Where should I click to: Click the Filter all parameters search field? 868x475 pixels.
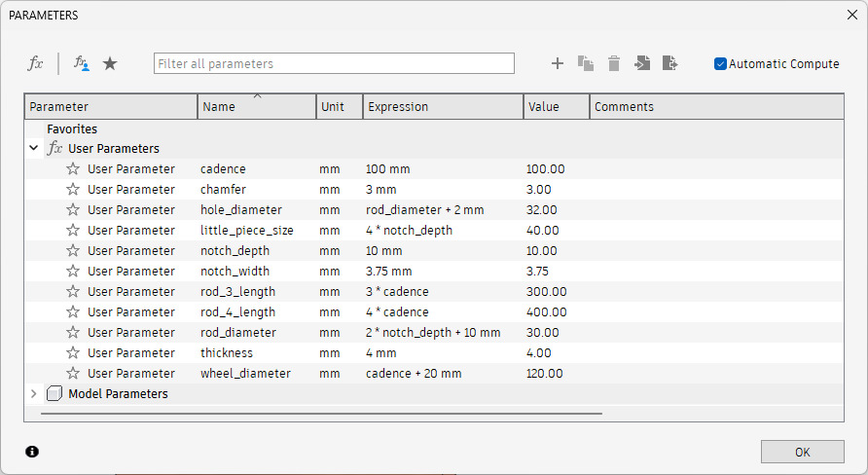pos(334,63)
